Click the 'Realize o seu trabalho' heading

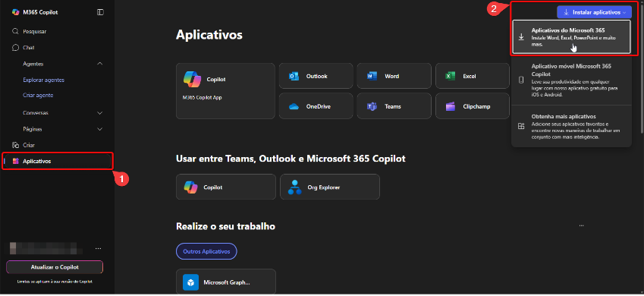pos(225,226)
